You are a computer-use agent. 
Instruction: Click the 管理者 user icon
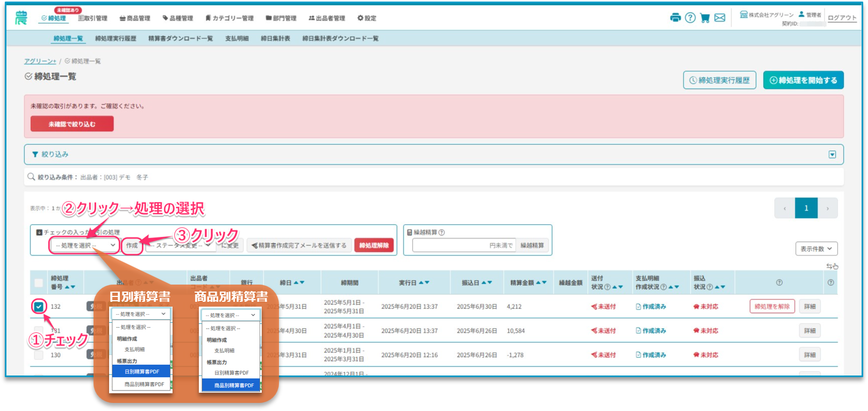pos(801,15)
